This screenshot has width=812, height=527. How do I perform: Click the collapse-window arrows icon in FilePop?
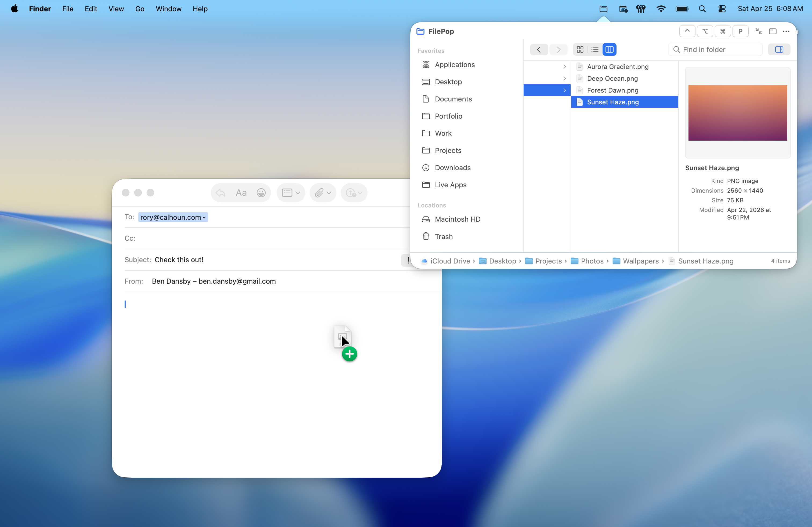[x=758, y=31]
